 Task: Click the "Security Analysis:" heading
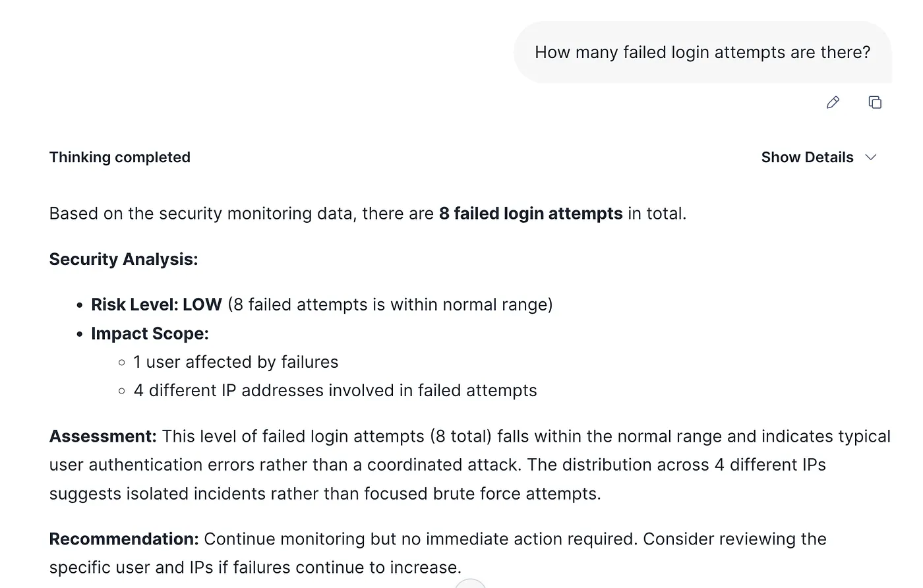(x=123, y=259)
